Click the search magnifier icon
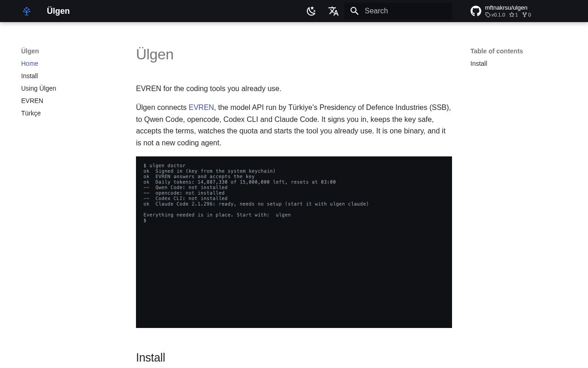This screenshot has width=588, height=368. (355, 11)
